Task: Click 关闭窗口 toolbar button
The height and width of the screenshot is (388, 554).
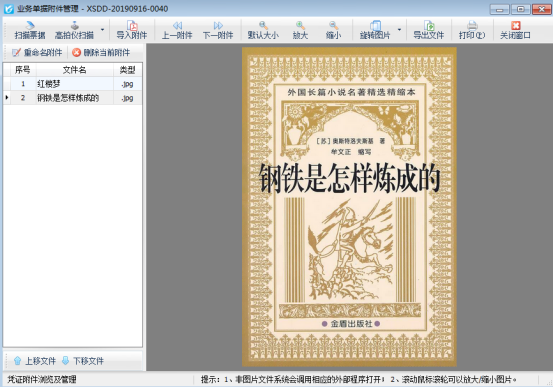Action: coord(515,30)
